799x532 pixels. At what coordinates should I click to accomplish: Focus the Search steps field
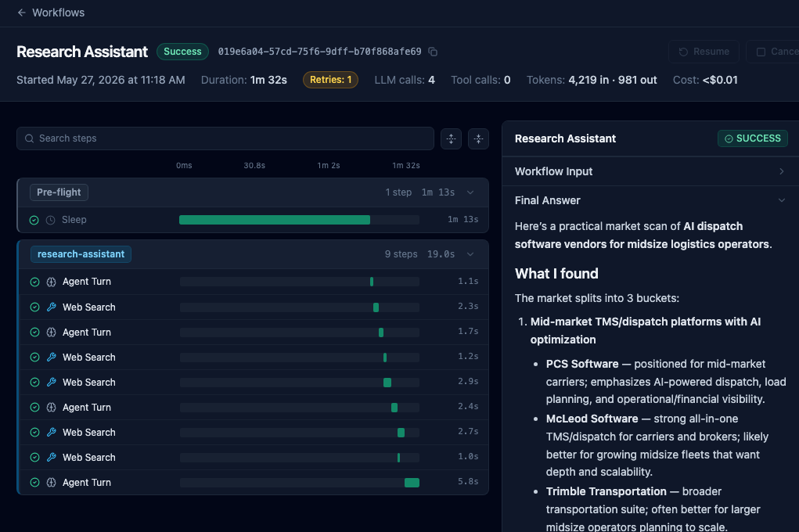225,138
